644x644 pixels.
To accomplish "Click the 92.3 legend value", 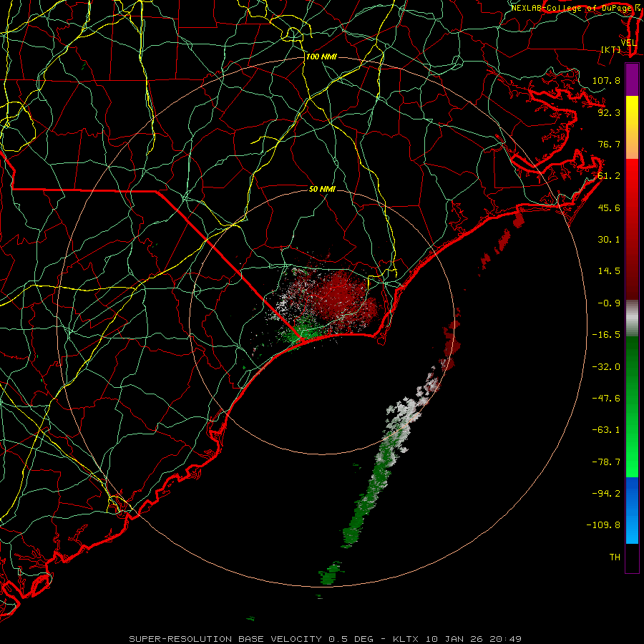I will pos(609,112).
